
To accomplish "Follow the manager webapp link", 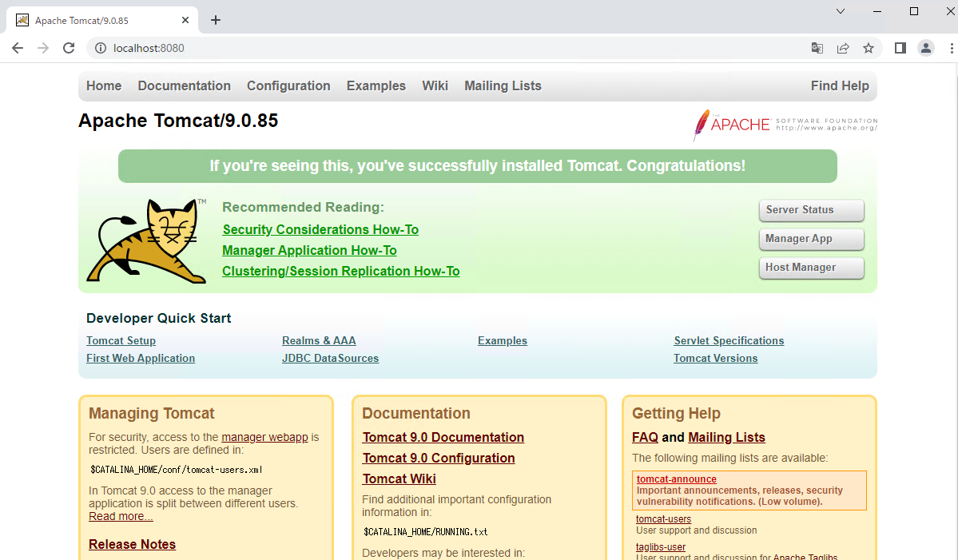I will [264, 437].
